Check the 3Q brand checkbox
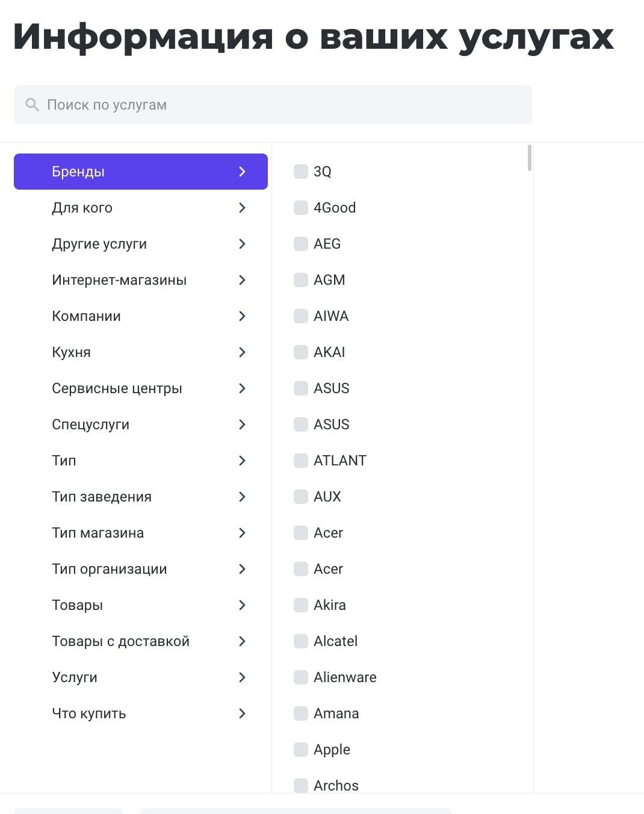Image resolution: width=644 pixels, height=814 pixels. [x=301, y=172]
